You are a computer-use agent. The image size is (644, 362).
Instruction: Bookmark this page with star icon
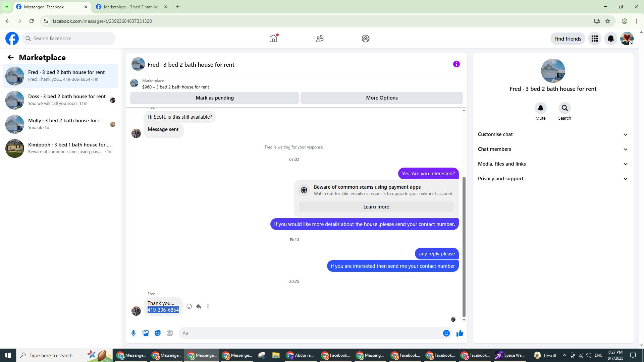608,21
